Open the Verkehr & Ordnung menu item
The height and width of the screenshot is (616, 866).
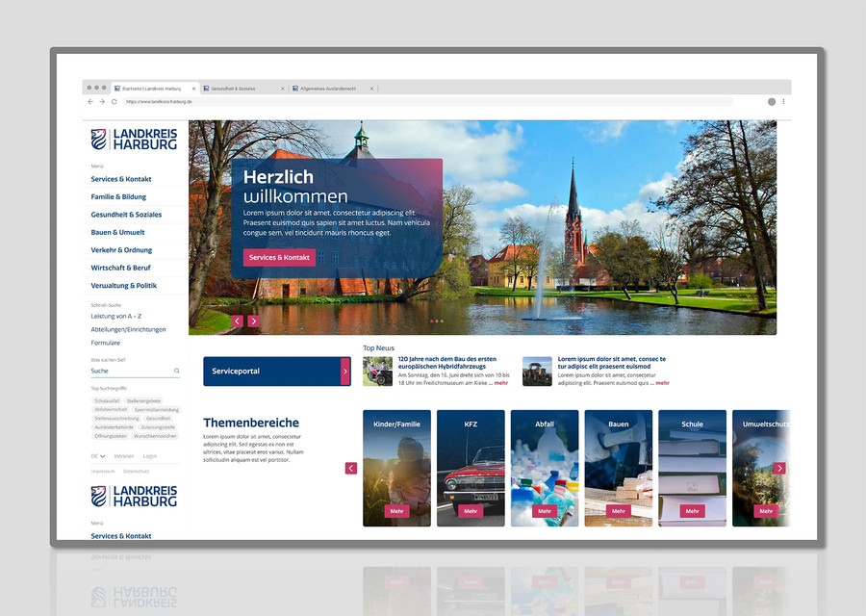(x=121, y=249)
